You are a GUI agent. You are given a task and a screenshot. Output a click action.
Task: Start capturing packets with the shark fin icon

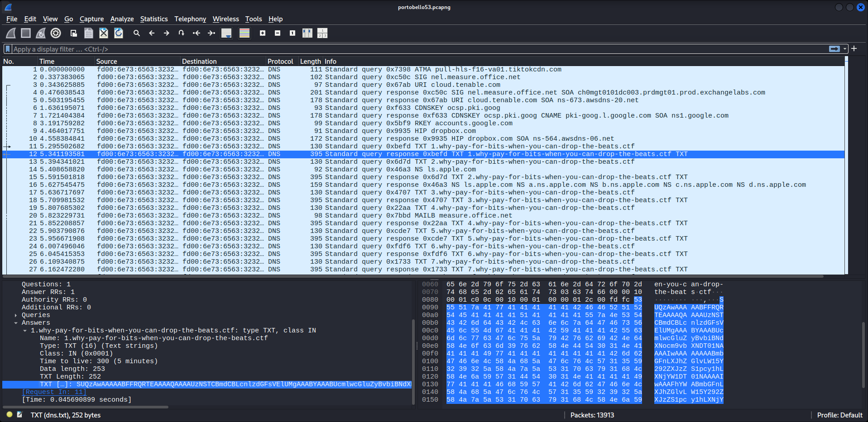tap(11, 33)
